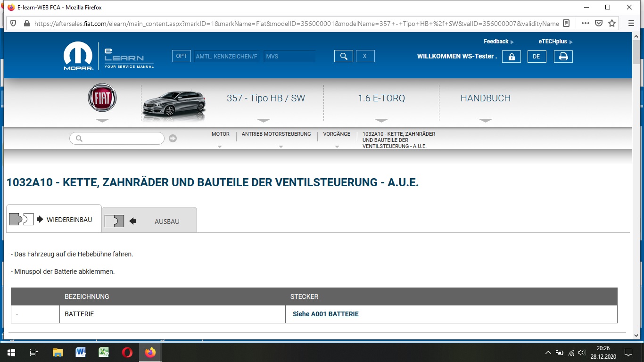
Task: Open Firefox reader view icon
Action: (567, 23)
